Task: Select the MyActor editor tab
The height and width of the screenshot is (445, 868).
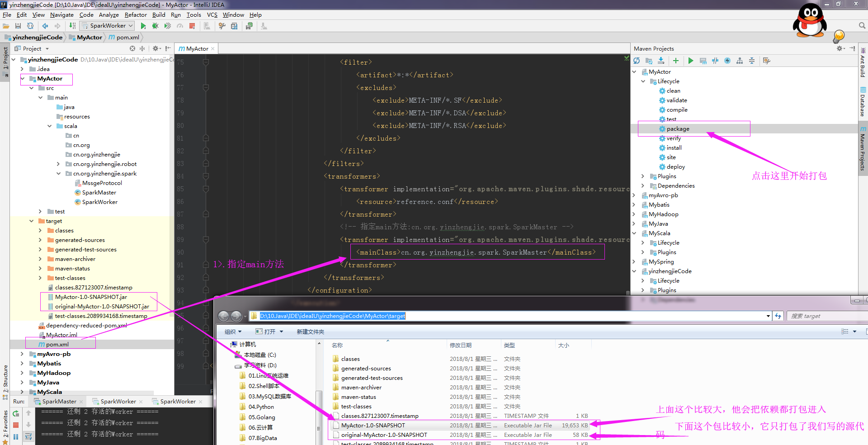Action: point(197,48)
